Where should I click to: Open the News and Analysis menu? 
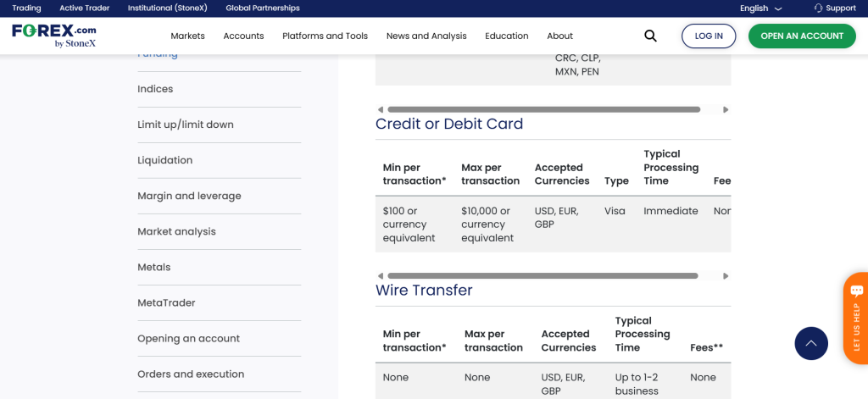coord(426,36)
